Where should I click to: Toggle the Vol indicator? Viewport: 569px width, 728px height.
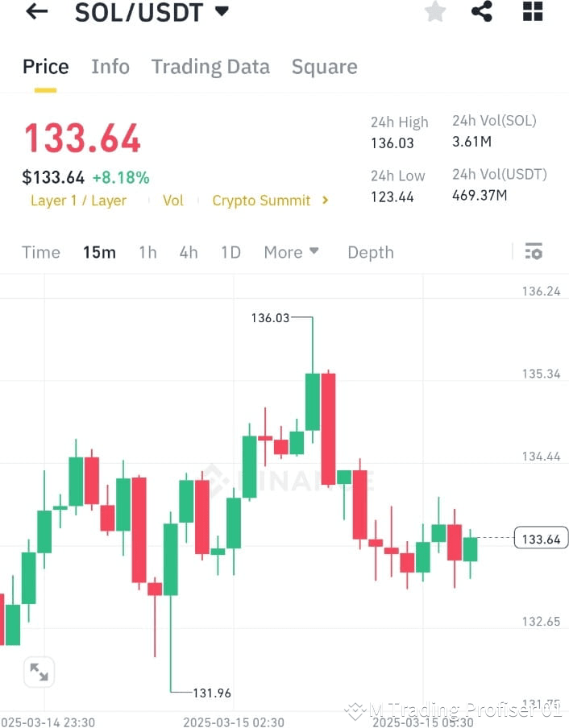pyautogui.click(x=173, y=201)
